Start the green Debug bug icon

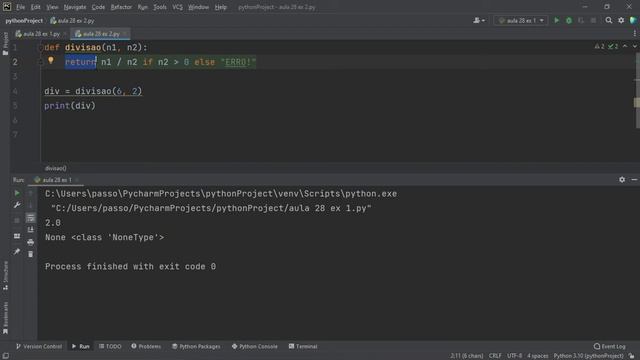click(x=569, y=20)
